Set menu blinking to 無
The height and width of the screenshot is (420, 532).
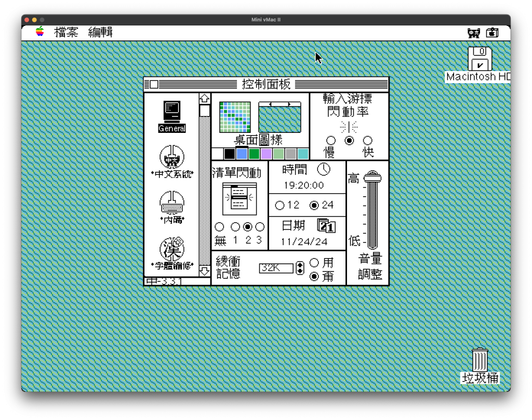pyautogui.click(x=219, y=227)
